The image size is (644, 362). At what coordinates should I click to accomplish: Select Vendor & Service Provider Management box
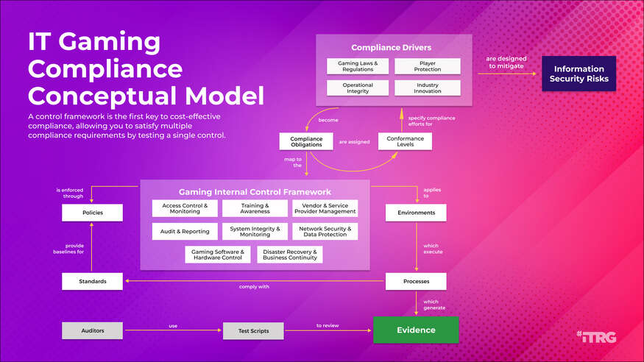[x=325, y=208]
